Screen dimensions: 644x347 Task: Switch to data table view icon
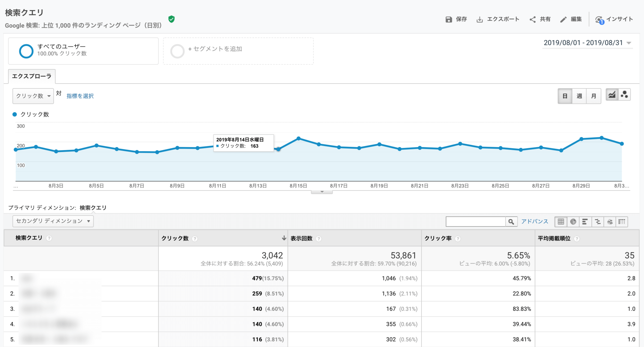[x=561, y=222]
